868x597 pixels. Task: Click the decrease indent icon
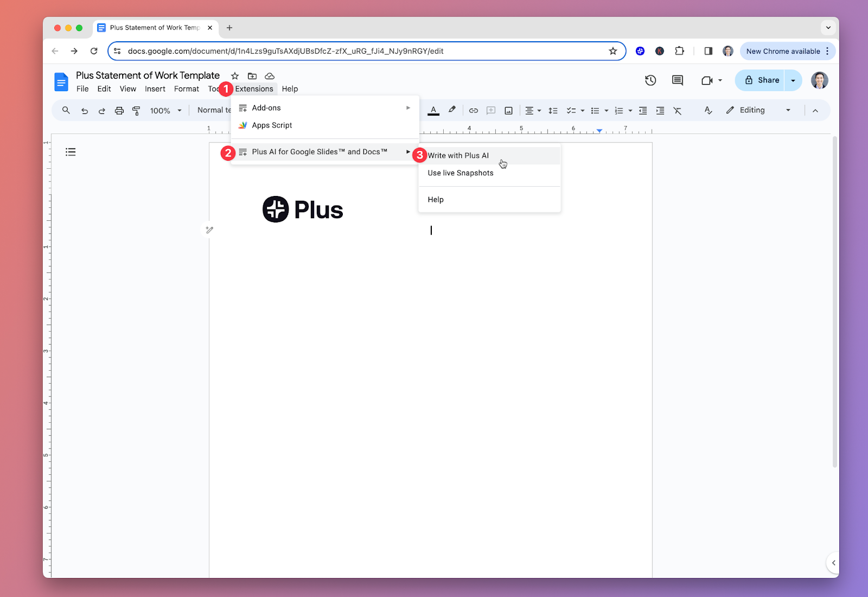[x=643, y=111]
